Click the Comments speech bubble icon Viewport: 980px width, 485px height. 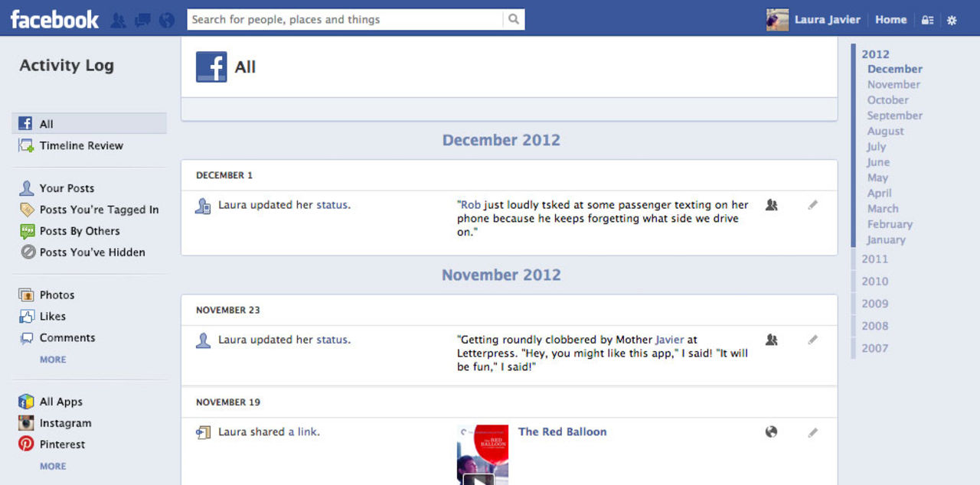click(26, 338)
